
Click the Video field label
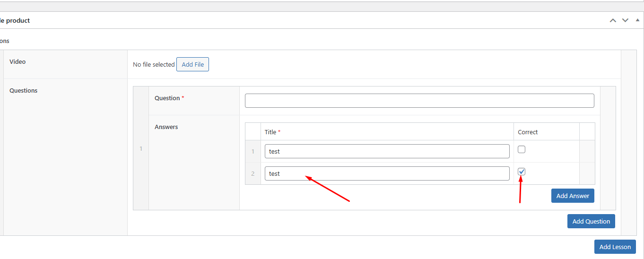click(17, 61)
